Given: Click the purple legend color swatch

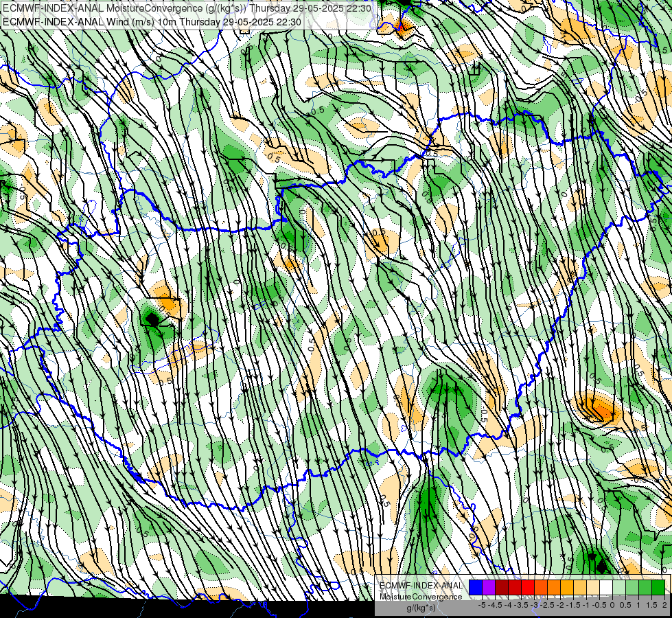Looking at the screenshot, I should [489, 587].
